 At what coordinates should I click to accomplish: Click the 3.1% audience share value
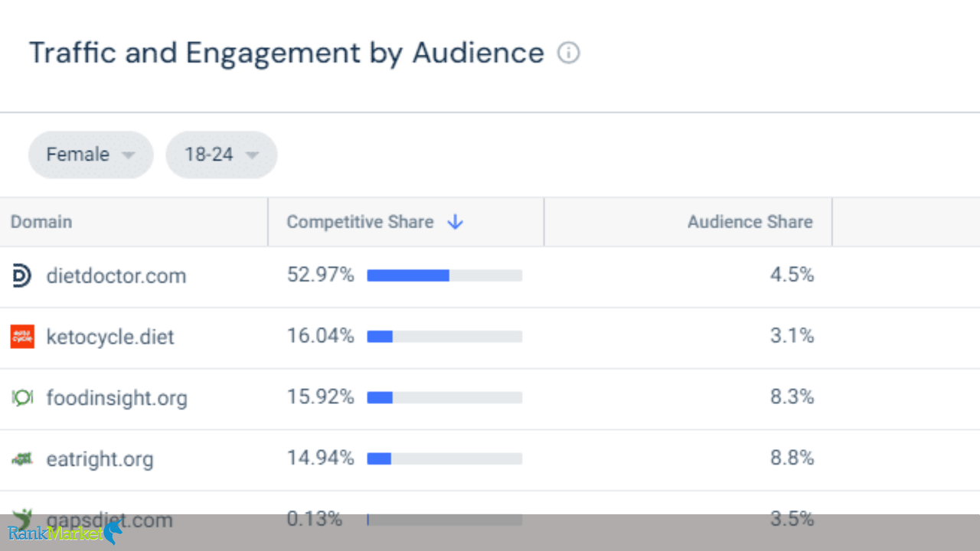[792, 336]
